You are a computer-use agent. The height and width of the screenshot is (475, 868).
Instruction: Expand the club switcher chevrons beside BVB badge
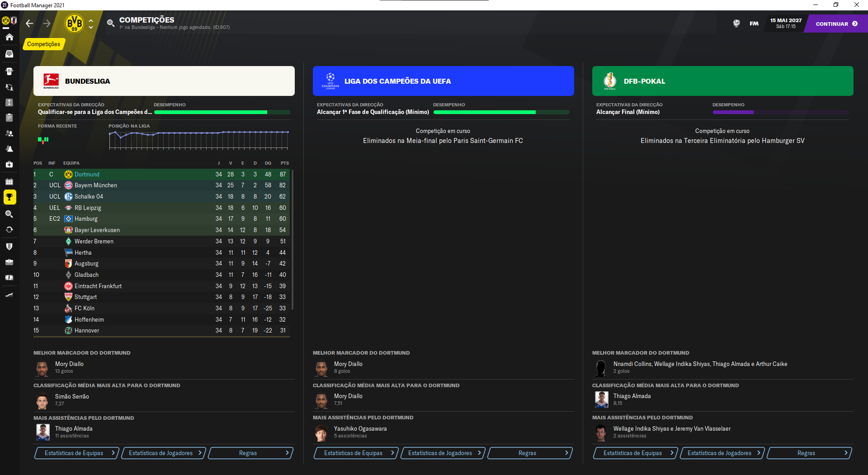91,24
